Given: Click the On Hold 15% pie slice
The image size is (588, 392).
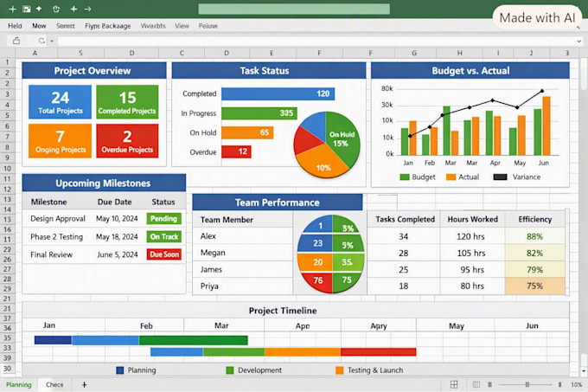Looking at the screenshot, I should tap(343, 139).
